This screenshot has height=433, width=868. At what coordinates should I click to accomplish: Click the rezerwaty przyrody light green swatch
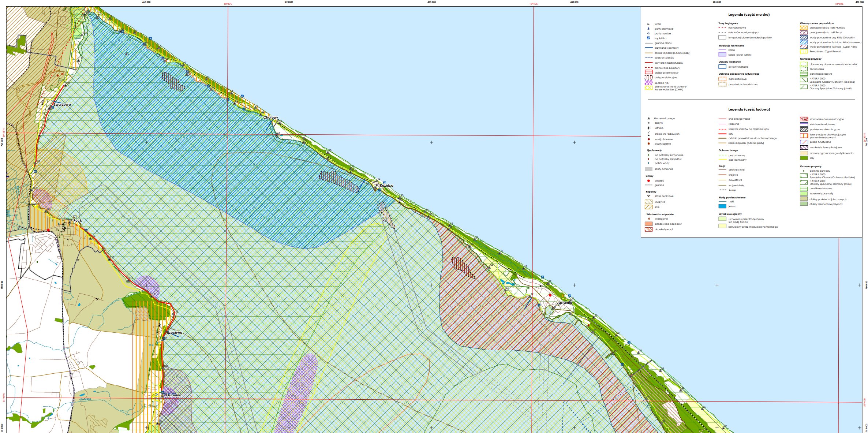(x=804, y=193)
